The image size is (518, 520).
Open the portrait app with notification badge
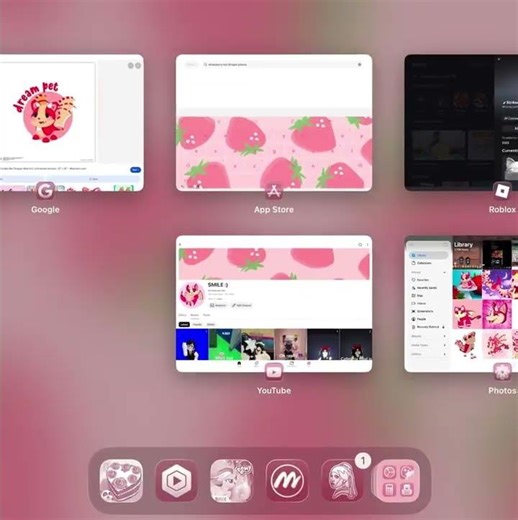pos(342,480)
